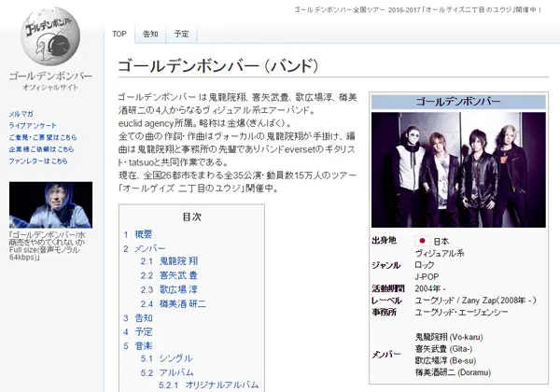Jump to 概要 in table of contents
The height and width of the screenshot is (392, 560).
(143, 234)
